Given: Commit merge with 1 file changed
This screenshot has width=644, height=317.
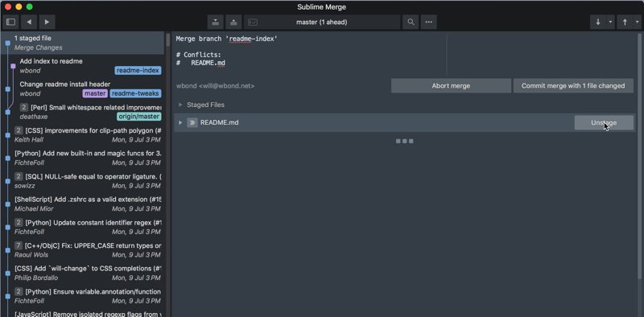Looking at the screenshot, I should (573, 86).
